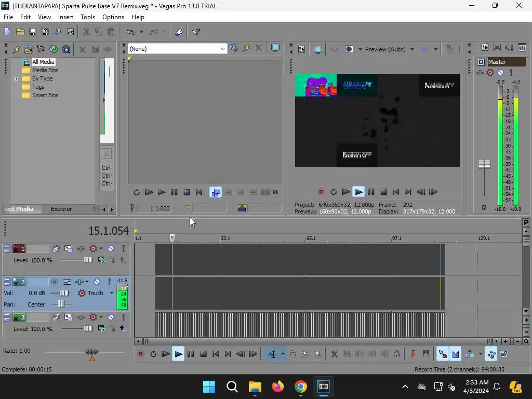Image resolution: width=532 pixels, height=399 pixels.
Task: Click the Undo arrow icon
Action: (x=130, y=32)
